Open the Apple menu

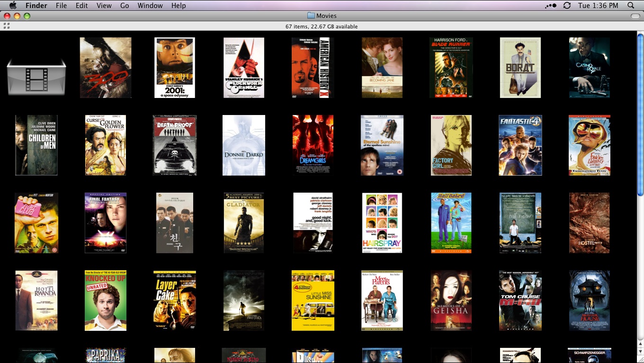(13, 6)
